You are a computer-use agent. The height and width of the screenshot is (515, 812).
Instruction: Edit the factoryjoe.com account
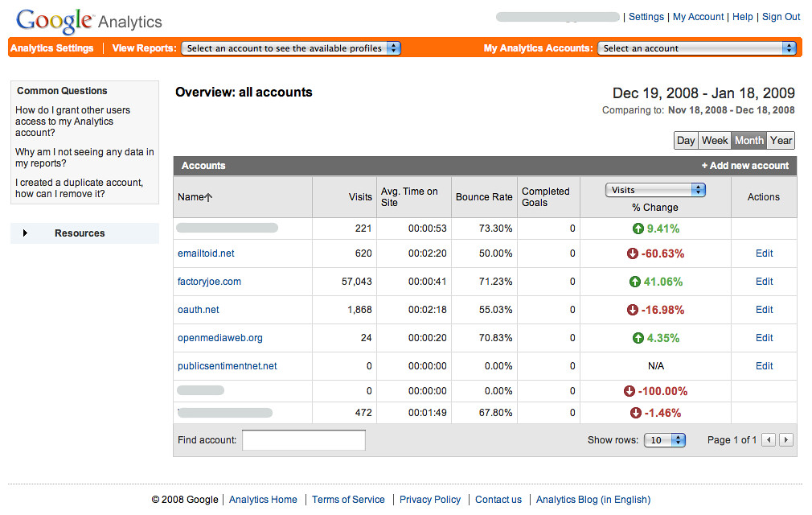tap(764, 282)
